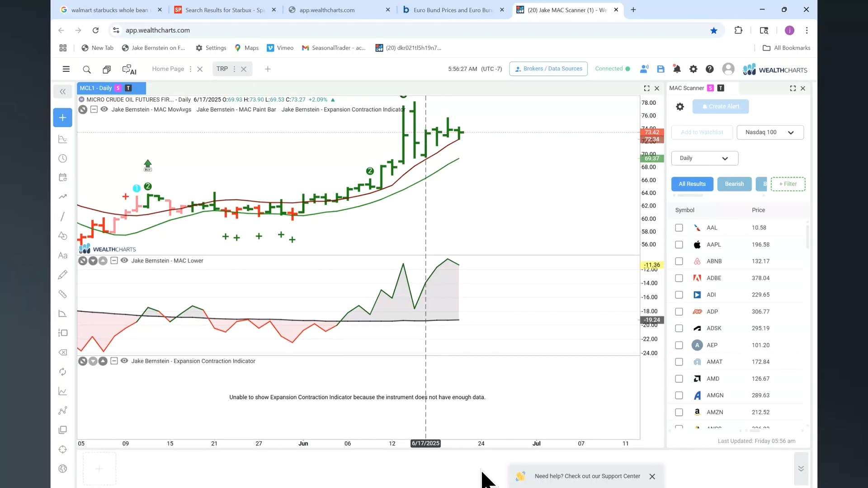Image resolution: width=868 pixels, height=488 pixels.
Task: Click the Create Alert button
Action: (721, 107)
